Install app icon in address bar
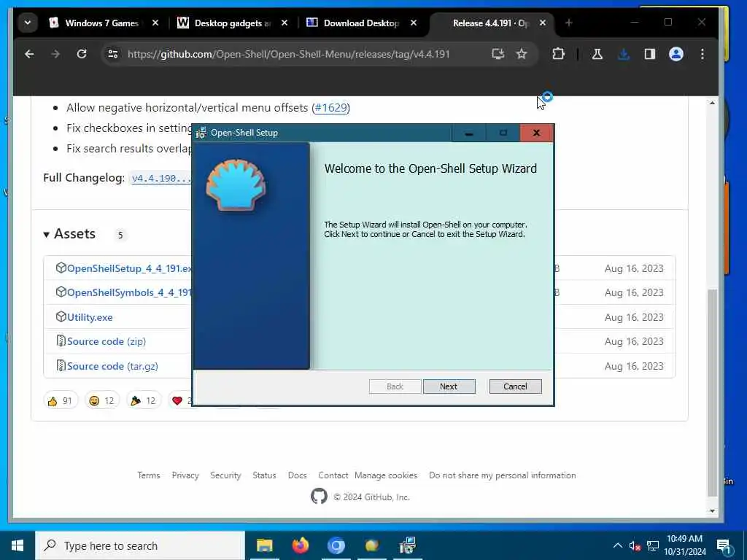The height and width of the screenshot is (560, 747). [x=498, y=54]
